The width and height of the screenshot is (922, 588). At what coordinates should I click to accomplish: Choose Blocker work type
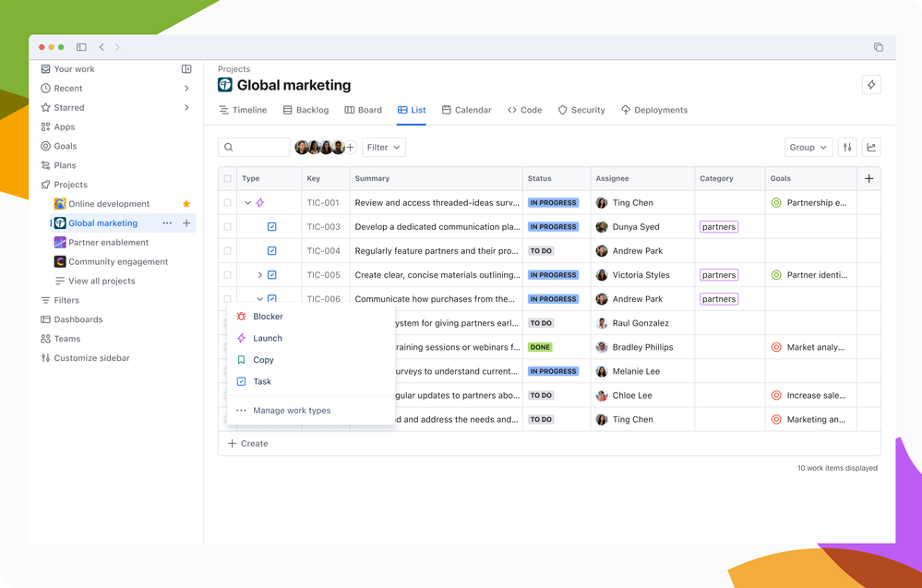pyautogui.click(x=310, y=317)
